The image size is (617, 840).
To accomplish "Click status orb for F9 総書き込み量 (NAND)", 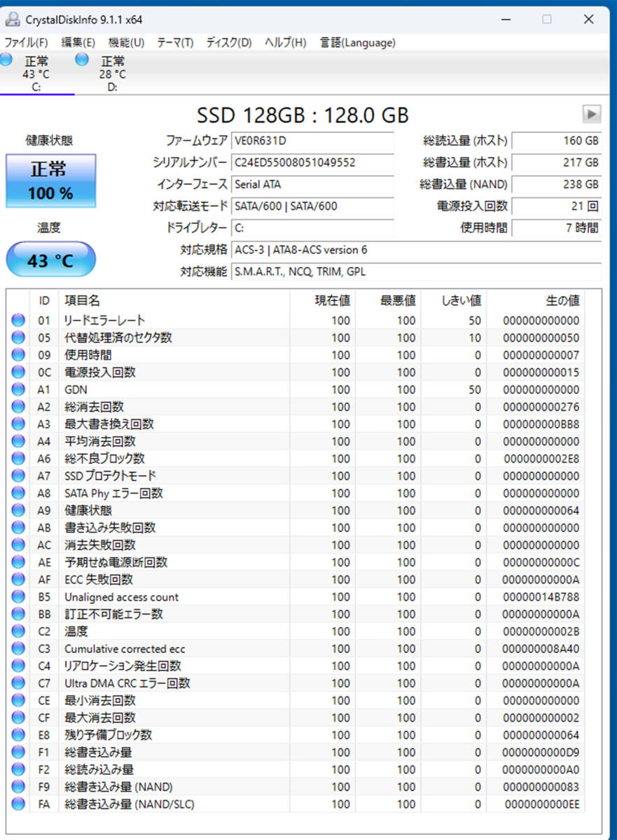I will (x=18, y=787).
